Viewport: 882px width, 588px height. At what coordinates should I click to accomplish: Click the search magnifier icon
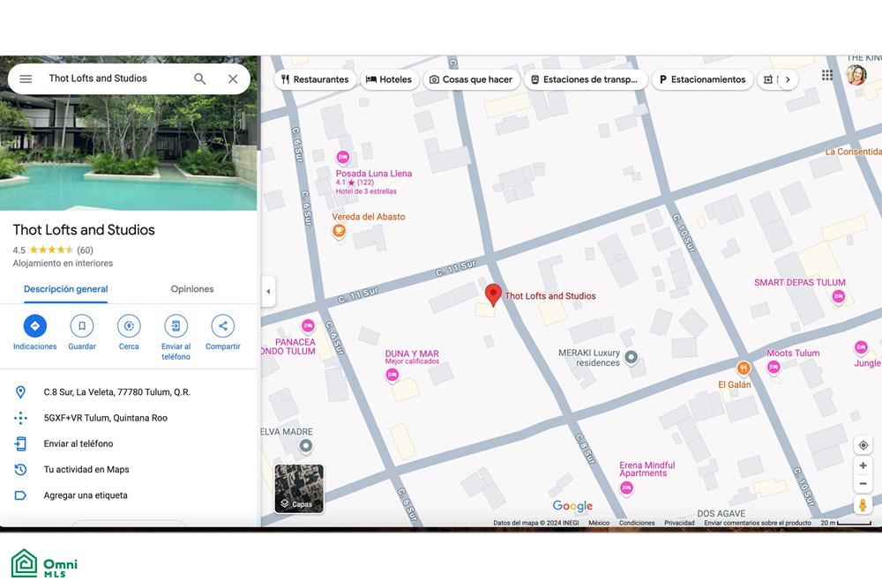199,78
